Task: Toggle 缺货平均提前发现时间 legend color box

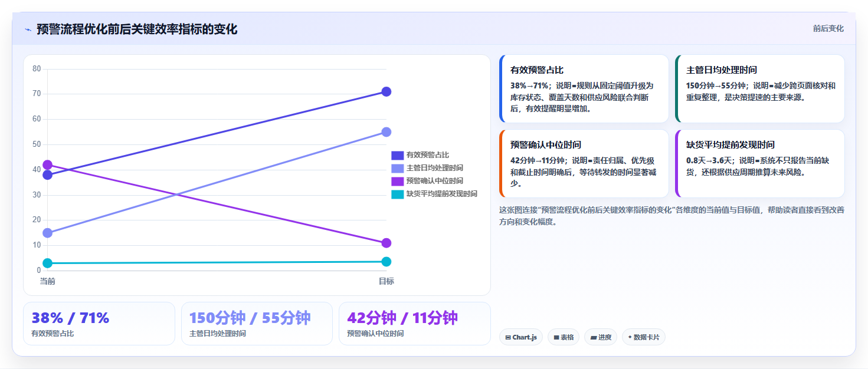Action: 397,194
